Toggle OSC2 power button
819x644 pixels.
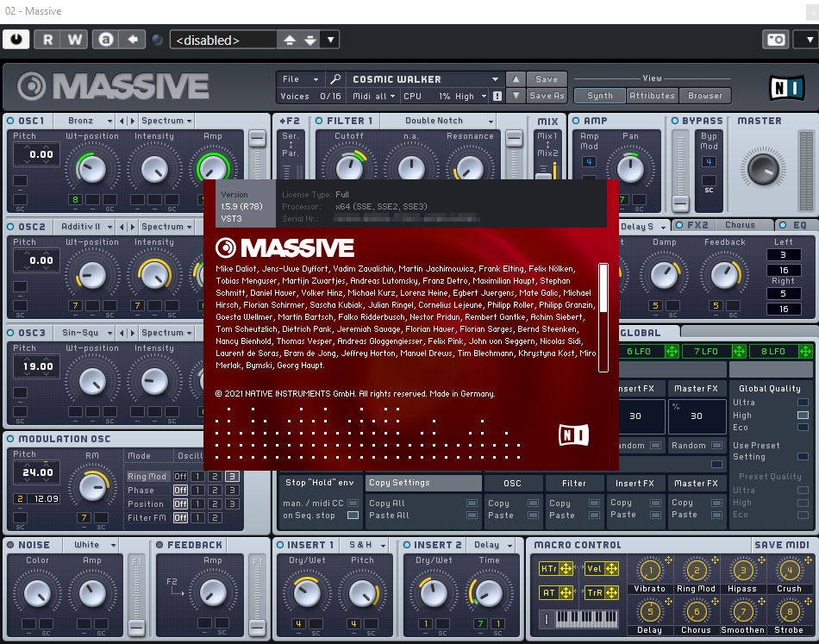point(10,227)
